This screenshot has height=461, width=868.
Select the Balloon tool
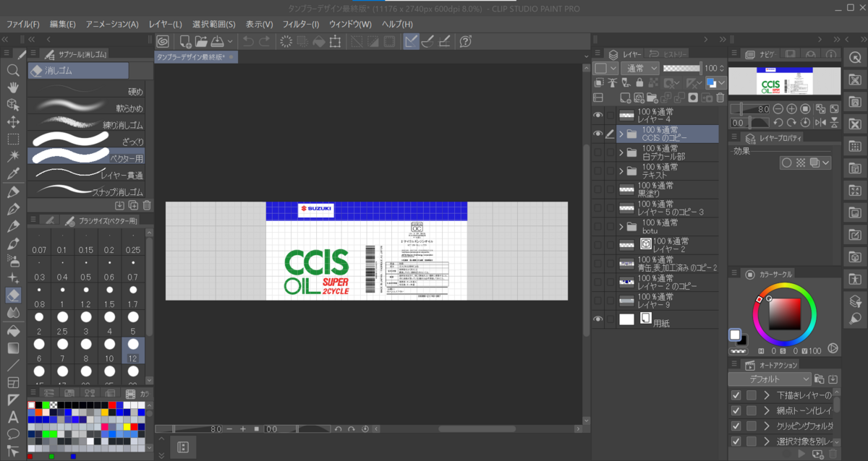(x=13, y=434)
